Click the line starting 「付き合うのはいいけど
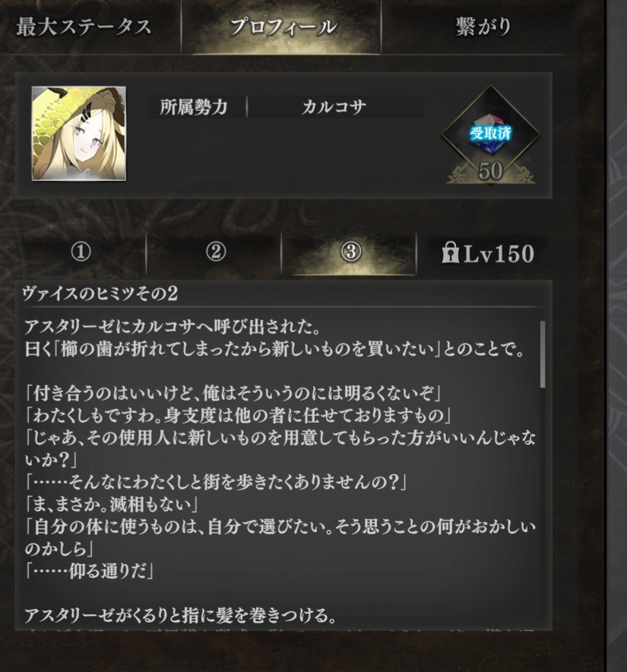The image size is (627, 672). point(233,393)
